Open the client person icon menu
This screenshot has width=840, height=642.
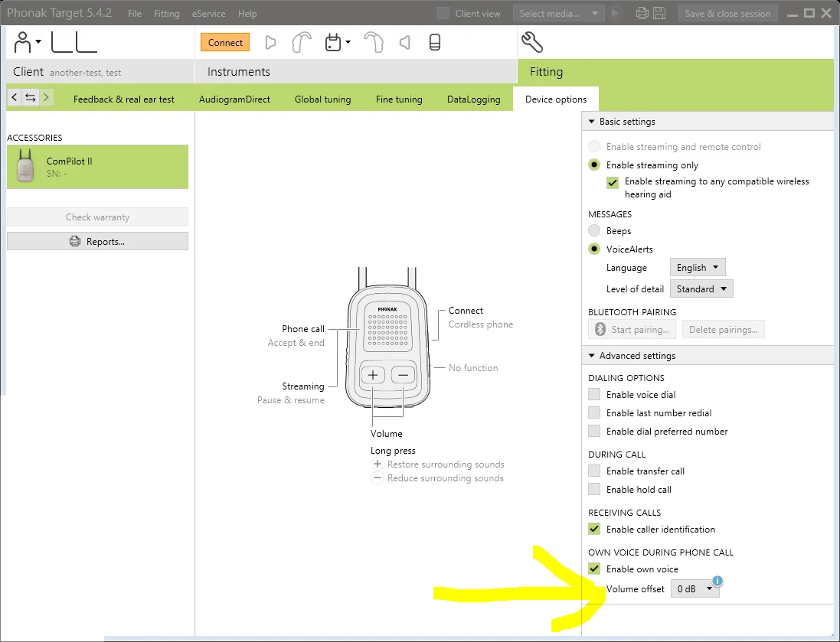click(x=28, y=42)
